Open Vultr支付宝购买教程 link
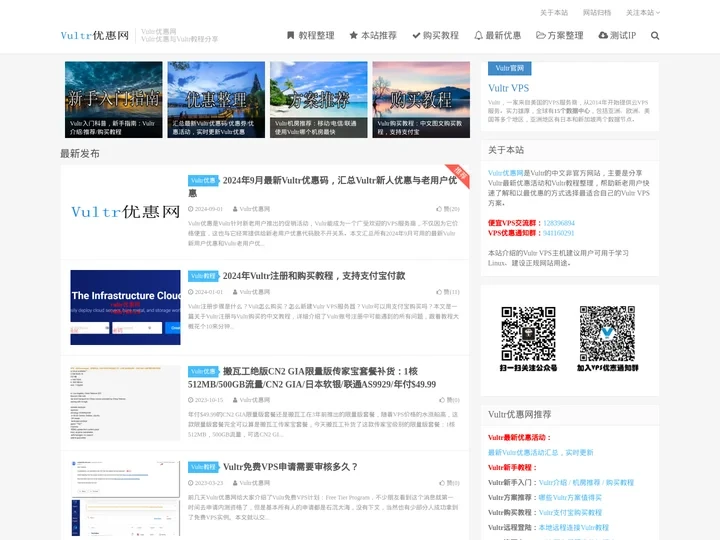Viewport: 720px width, 540px height. pos(570,512)
